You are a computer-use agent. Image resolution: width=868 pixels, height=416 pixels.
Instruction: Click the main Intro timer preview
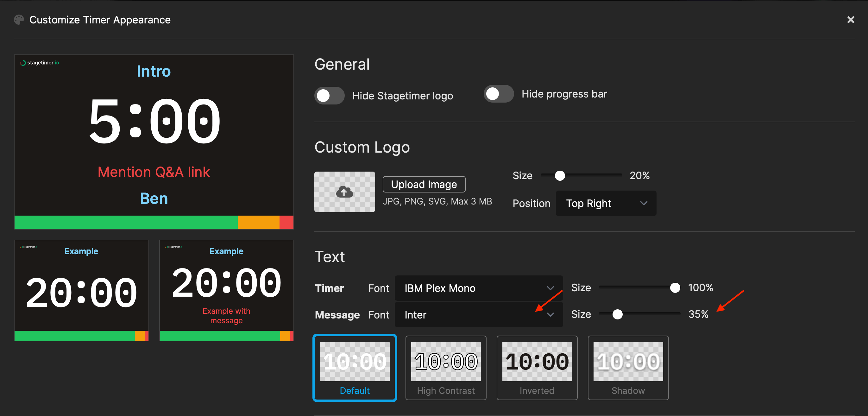pyautogui.click(x=154, y=142)
